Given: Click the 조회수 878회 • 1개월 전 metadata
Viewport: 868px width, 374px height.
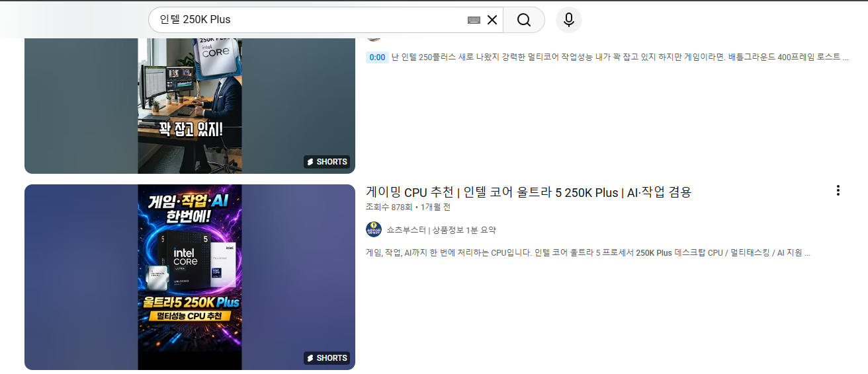Looking at the screenshot, I should tap(408, 207).
